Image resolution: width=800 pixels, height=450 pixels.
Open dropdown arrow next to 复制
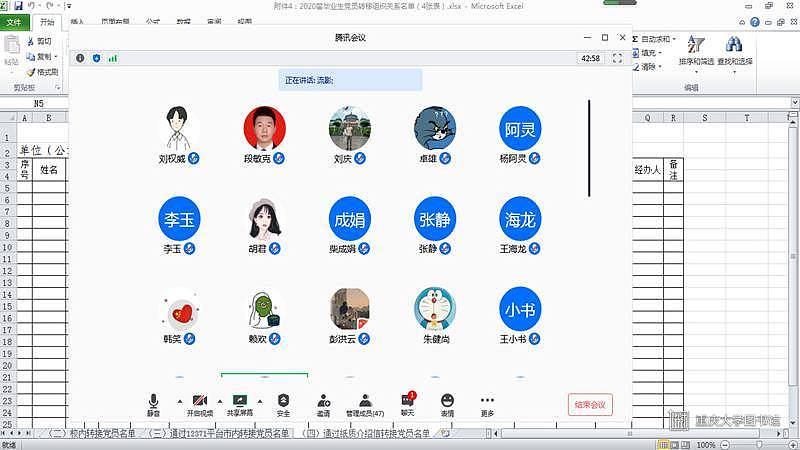point(56,57)
